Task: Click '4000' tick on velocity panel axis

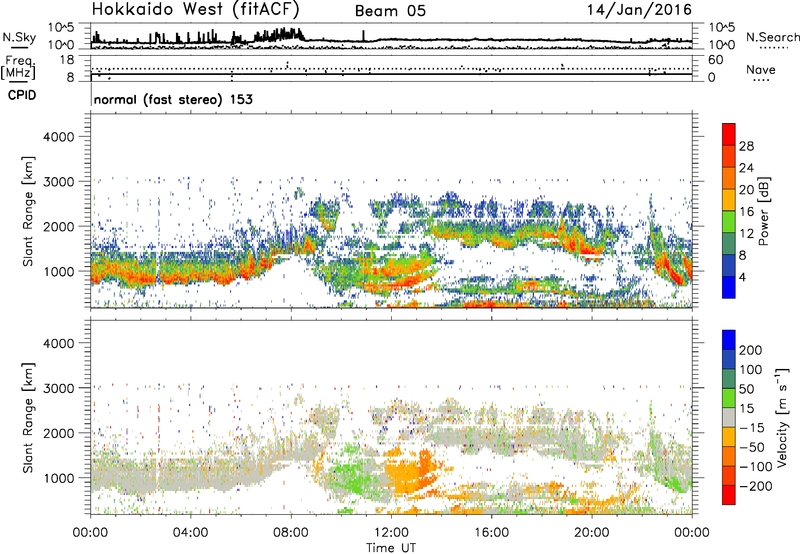Action: click(x=59, y=343)
